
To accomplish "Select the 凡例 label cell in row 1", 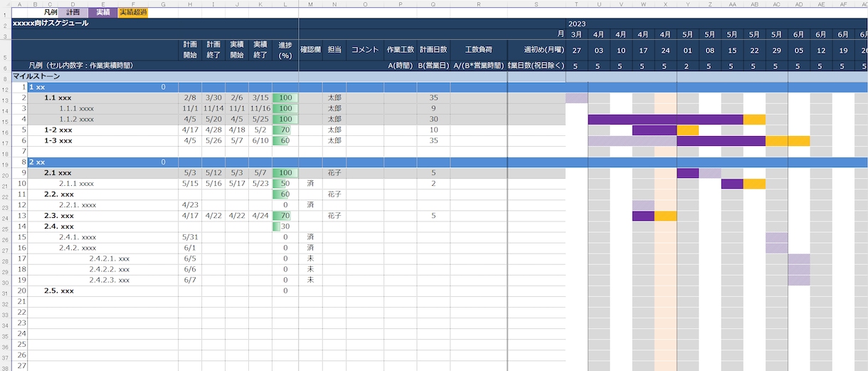I will pyautogui.click(x=51, y=12).
